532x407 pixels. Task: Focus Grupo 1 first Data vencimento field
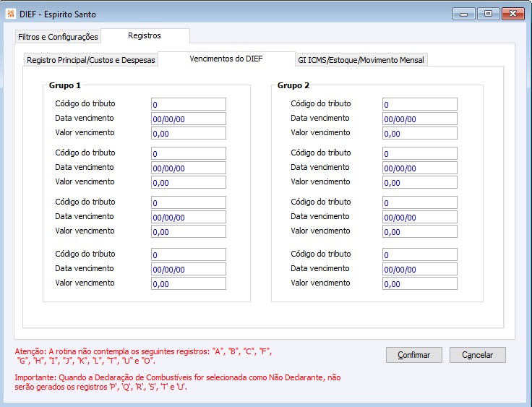pos(189,119)
